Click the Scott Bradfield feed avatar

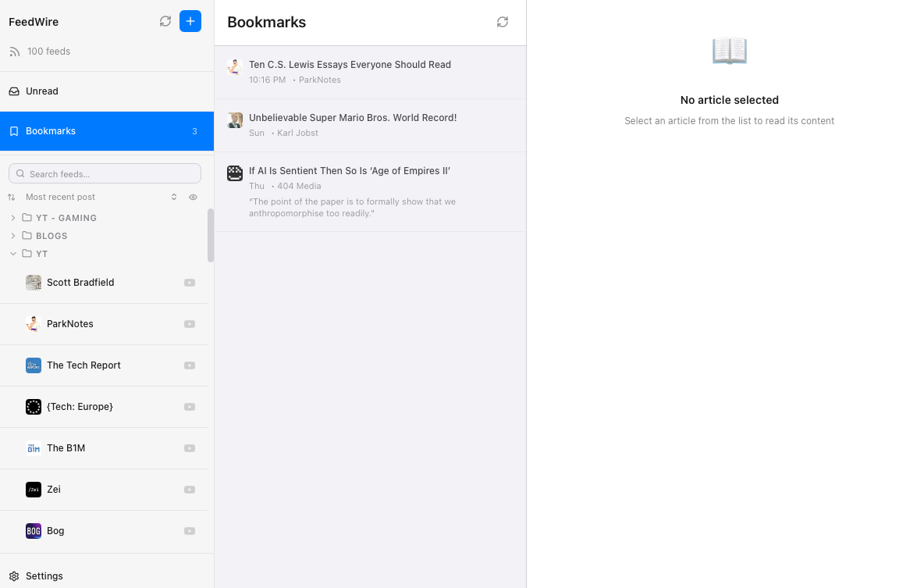coord(34,283)
